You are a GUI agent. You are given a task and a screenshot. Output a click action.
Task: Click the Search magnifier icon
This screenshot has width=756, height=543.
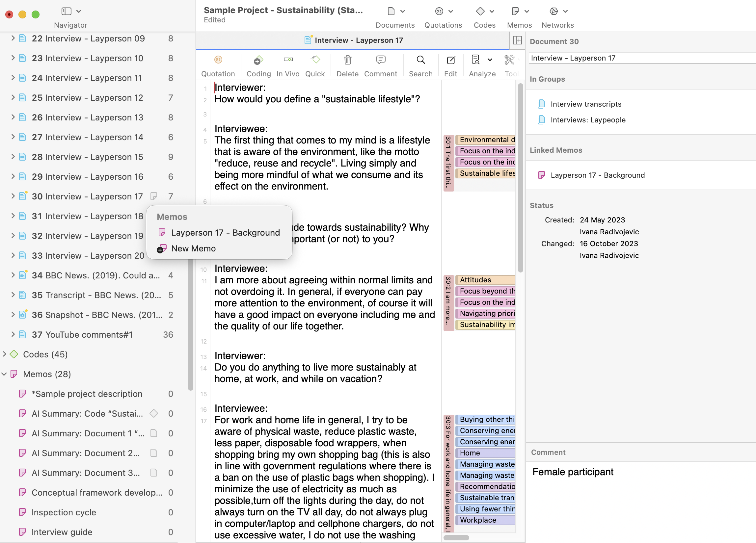coord(421,60)
